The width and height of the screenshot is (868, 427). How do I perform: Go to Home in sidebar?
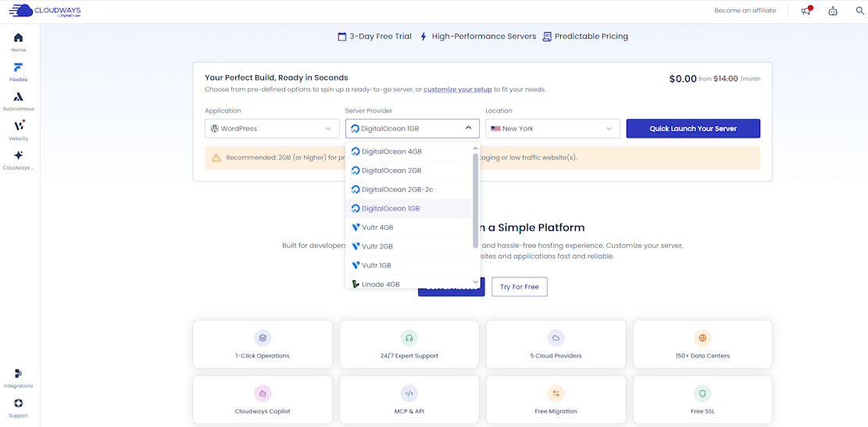pos(18,42)
